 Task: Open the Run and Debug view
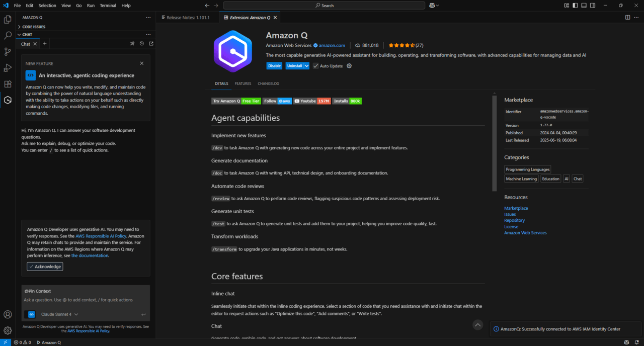tap(8, 68)
